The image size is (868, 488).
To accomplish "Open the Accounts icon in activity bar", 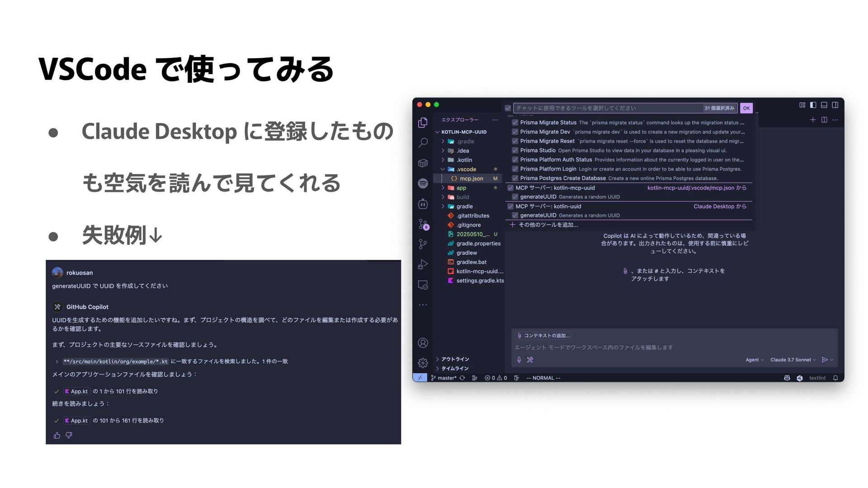I will [x=423, y=343].
